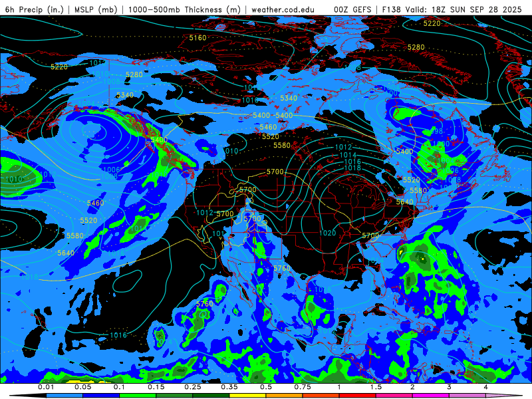Click the '0.05' legend value
Screen dimensions: 532x399
pyautogui.click(x=82, y=387)
